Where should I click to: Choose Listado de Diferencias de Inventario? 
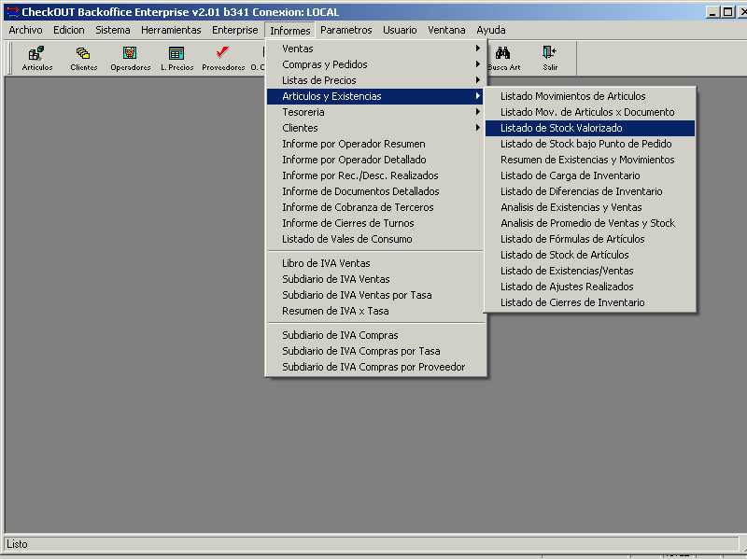[x=590, y=191]
